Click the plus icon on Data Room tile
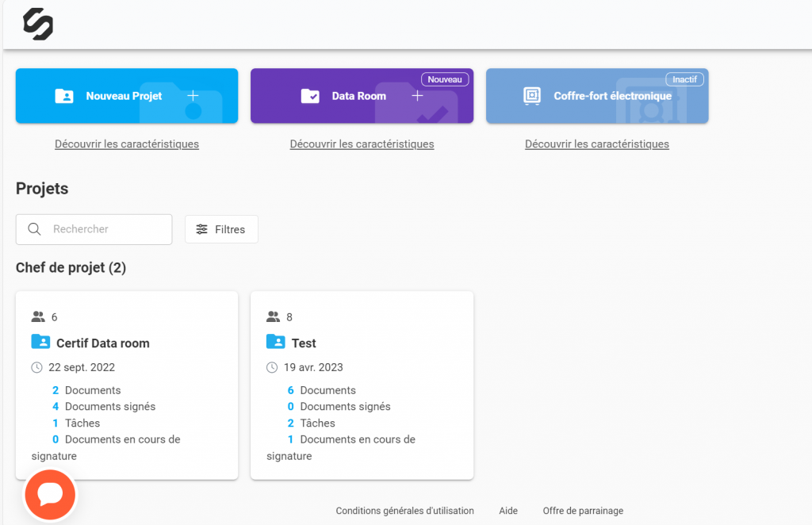Image resolution: width=812 pixels, height=525 pixels. (x=418, y=96)
